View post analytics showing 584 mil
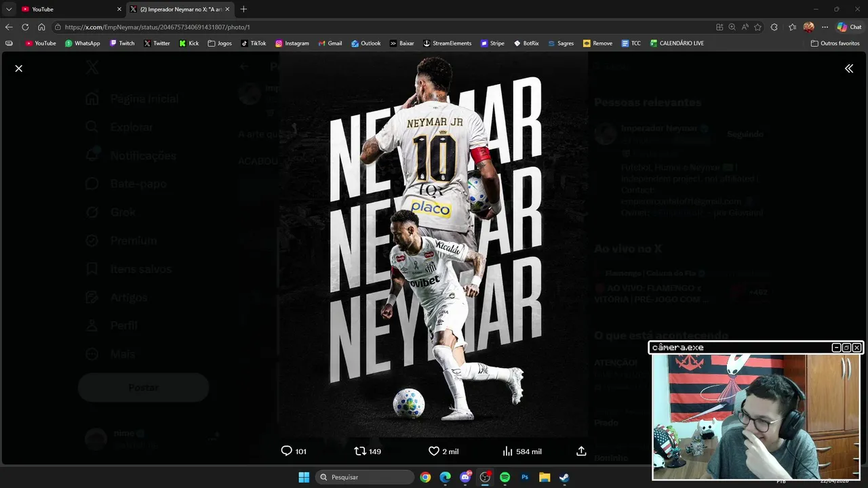The height and width of the screenshot is (488, 868). pyautogui.click(x=521, y=451)
